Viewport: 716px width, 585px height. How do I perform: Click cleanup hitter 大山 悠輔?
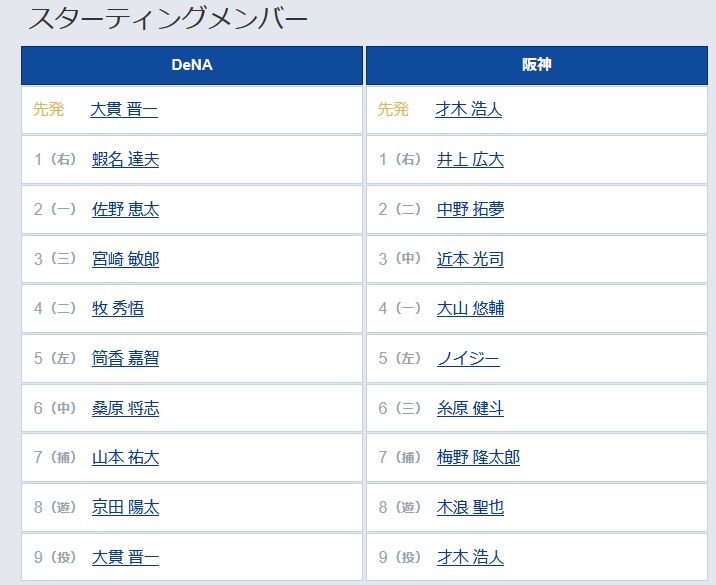pos(470,308)
